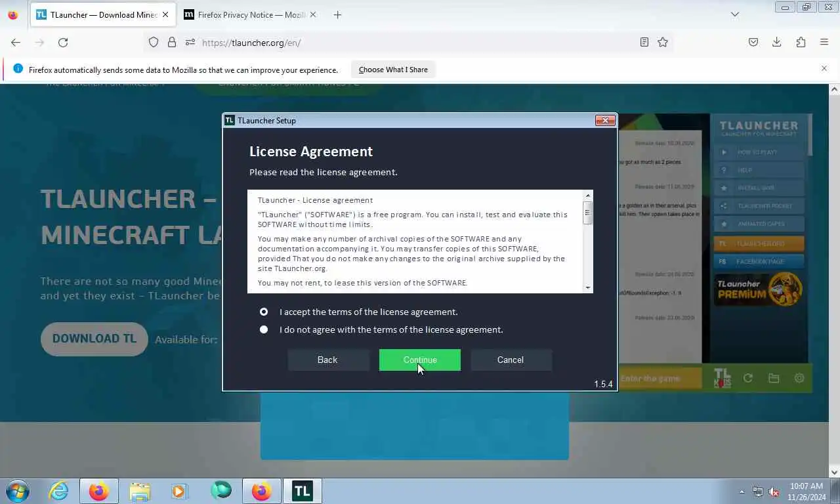Click the Firefox logo in tab bar

(x=13, y=14)
